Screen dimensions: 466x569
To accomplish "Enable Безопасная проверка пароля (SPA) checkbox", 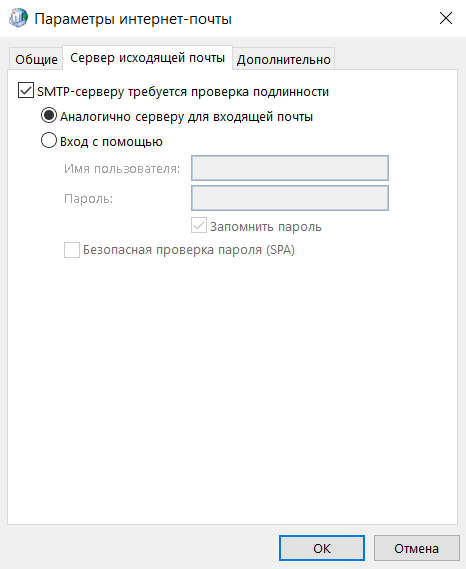I will click(72, 250).
